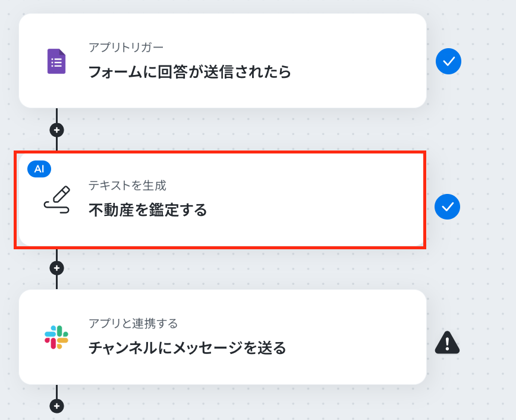This screenshot has width=516, height=420.
Task: Click the blue AI badge
Action: (x=39, y=169)
